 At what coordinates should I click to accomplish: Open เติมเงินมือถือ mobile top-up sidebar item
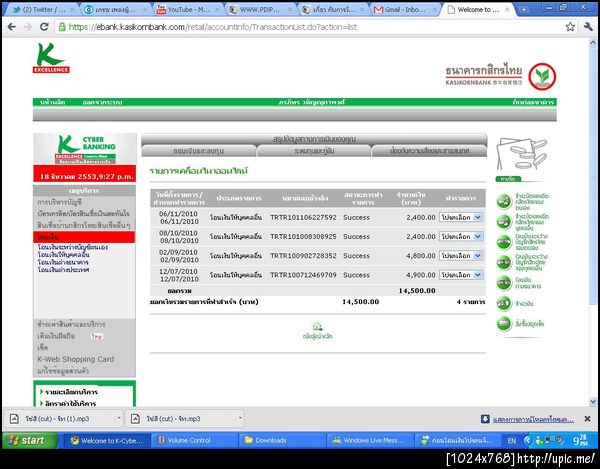point(56,336)
